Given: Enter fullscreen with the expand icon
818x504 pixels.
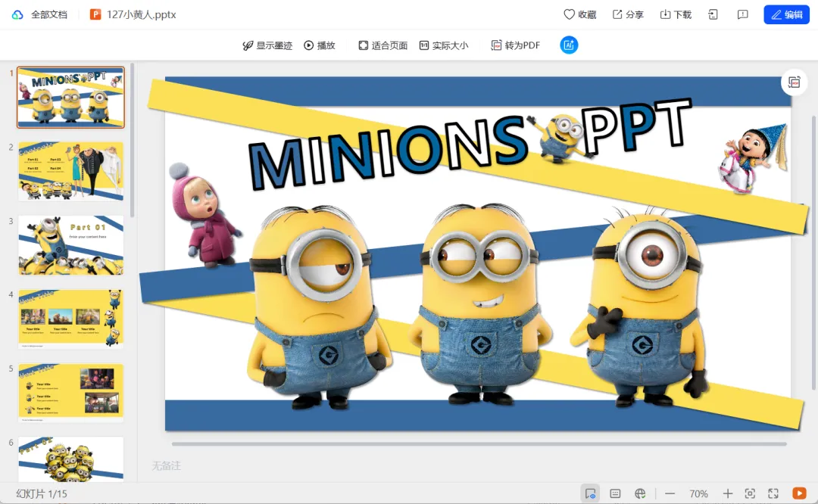Looking at the screenshot, I should click(x=773, y=493).
